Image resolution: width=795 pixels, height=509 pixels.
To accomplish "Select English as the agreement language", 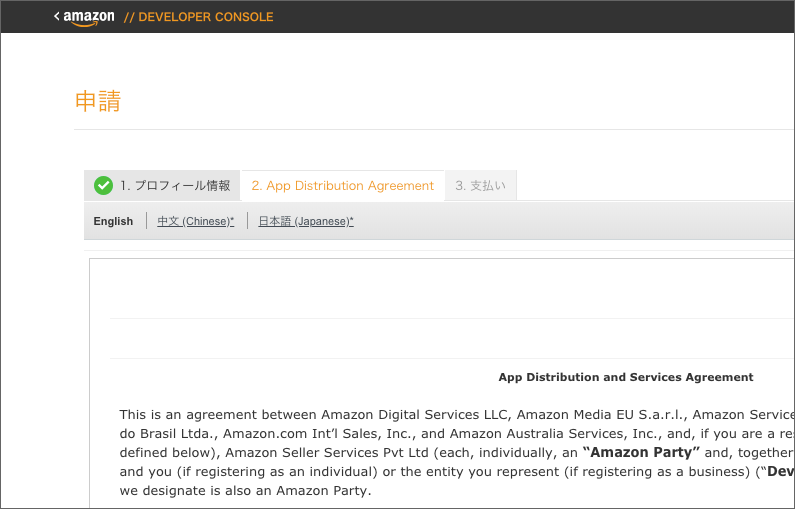I will [x=113, y=221].
